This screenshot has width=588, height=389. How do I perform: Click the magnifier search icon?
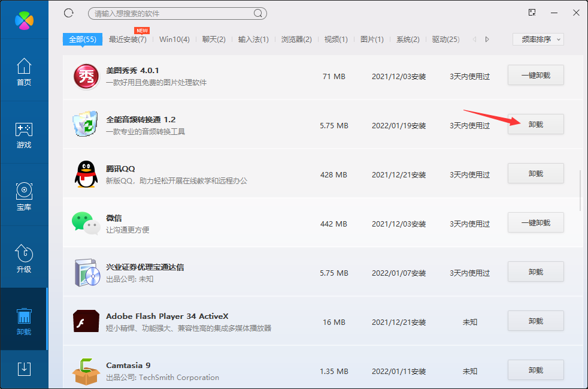pyautogui.click(x=257, y=14)
